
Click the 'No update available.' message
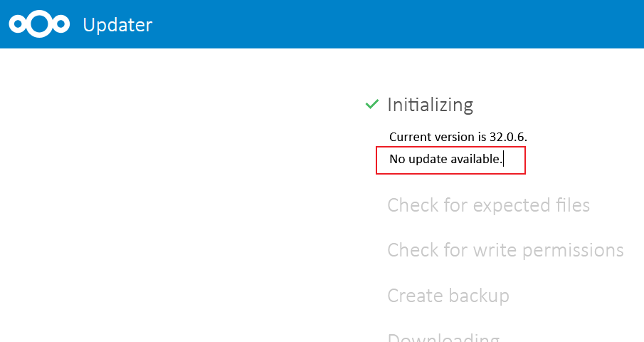[445, 159]
